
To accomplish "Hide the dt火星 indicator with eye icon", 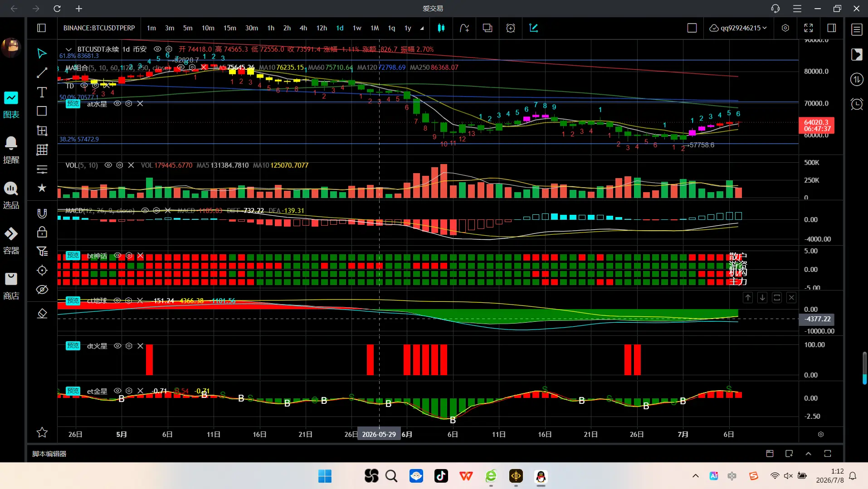I will click(117, 346).
